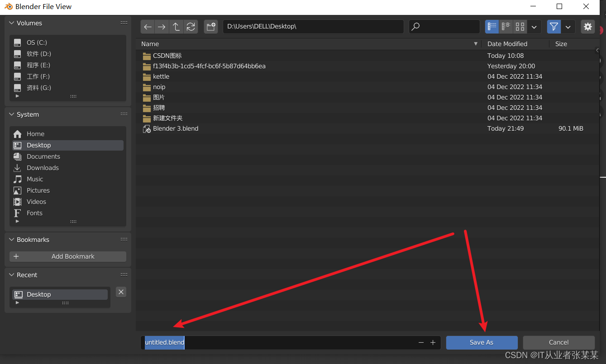This screenshot has height=364, width=606.
Task: Select 资料 (G:) drive
Action: tap(68, 88)
